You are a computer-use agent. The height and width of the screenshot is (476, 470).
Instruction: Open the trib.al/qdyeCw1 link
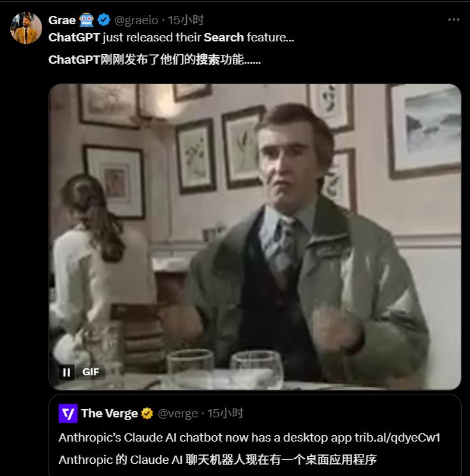coord(397,438)
